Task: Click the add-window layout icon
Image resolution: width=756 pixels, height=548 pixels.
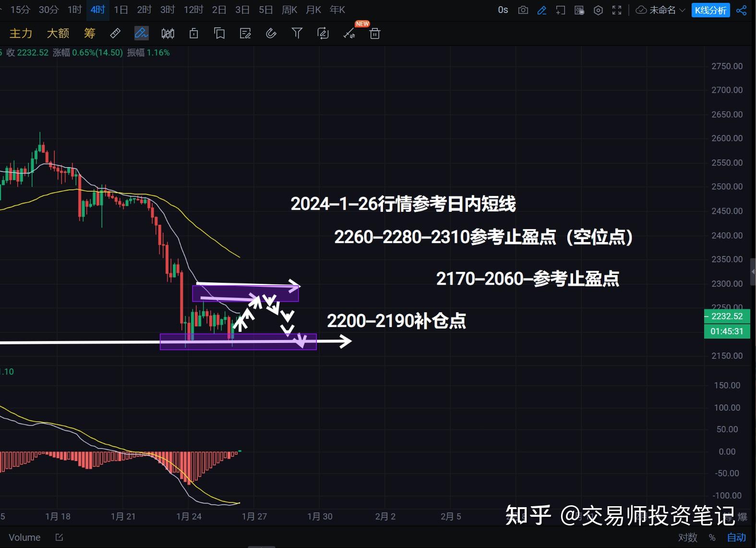Action: click(561, 10)
